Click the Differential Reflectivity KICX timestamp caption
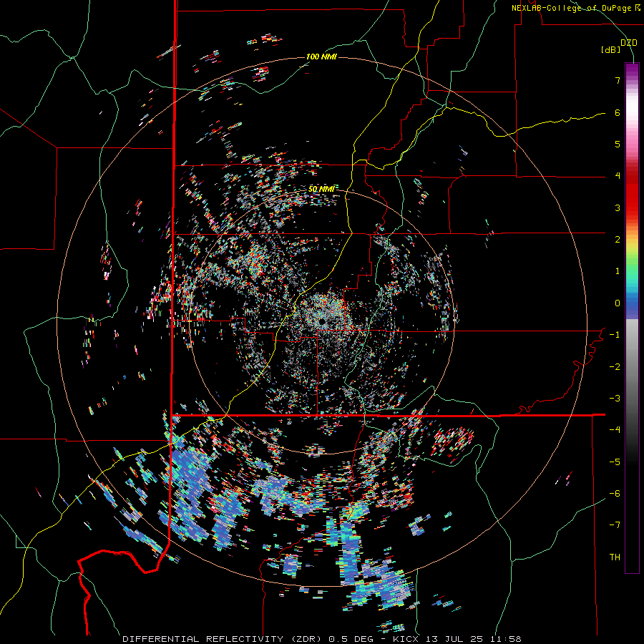The image size is (644, 644). tap(321, 639)
